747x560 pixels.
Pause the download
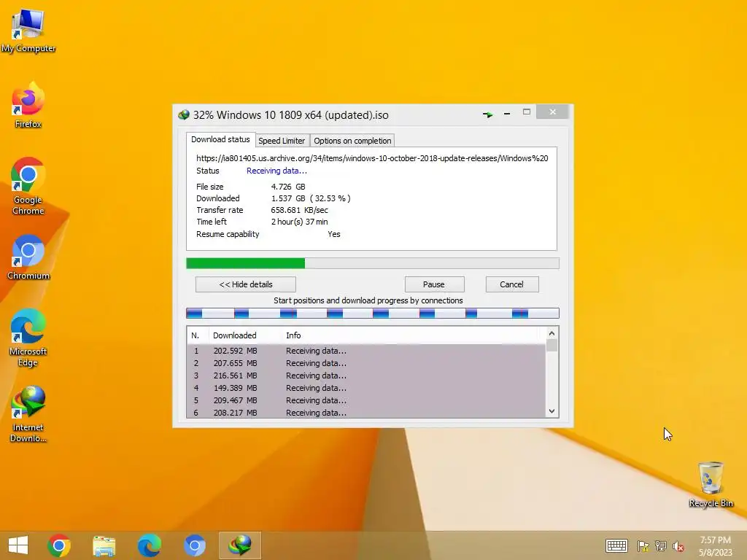pos(434,284)
